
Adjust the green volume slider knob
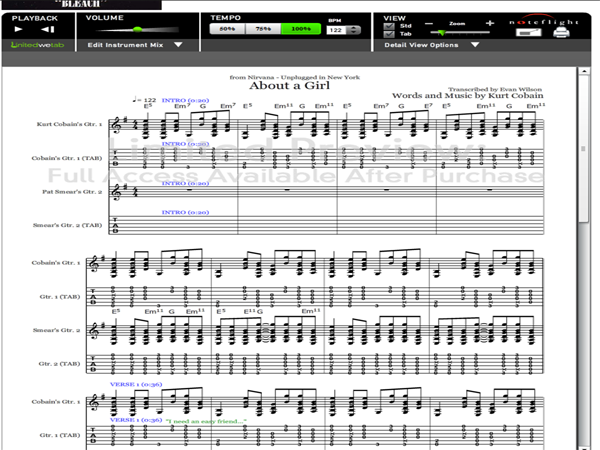click(137, 29)
